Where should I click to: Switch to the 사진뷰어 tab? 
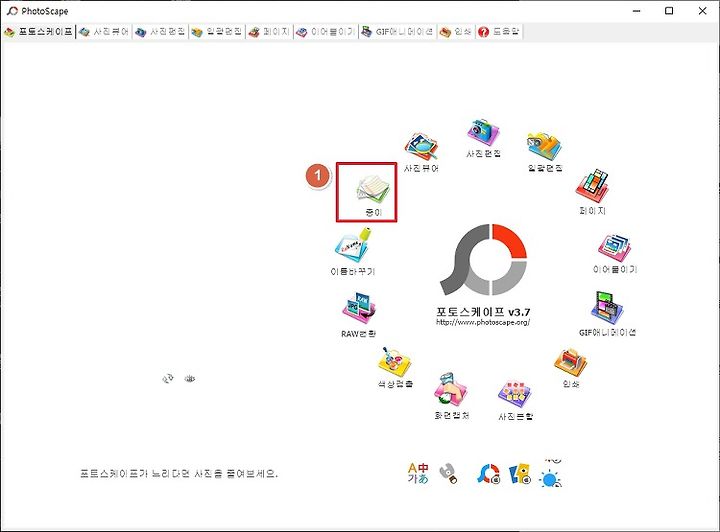(104, 32)
